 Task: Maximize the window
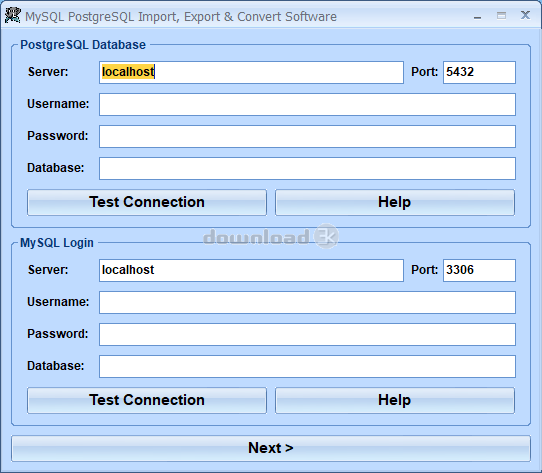pos(501,16)
